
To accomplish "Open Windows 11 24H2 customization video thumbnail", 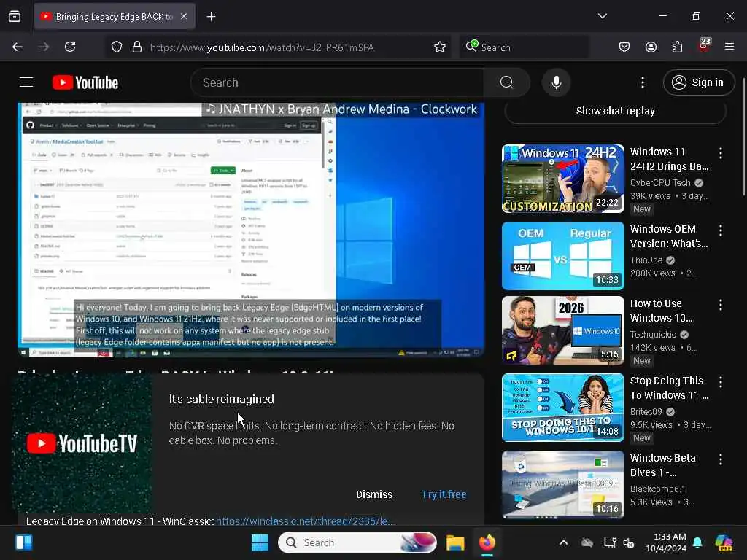I will coord(563,179).
